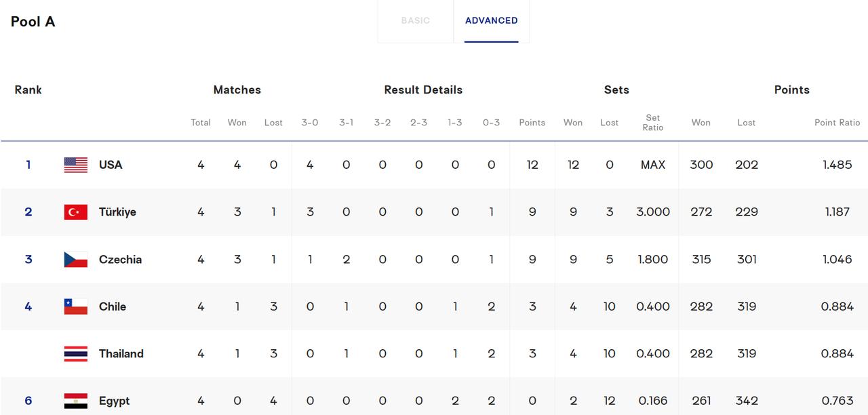Click USA's point ratio value 1.485
Viewport: 868px width, 415px height.
point(837,165)
